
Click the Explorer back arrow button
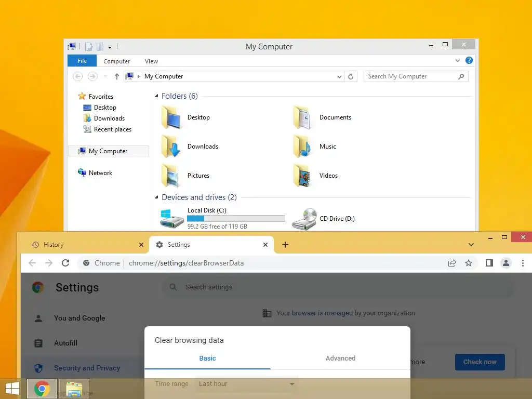pyautogui.click(x=78, y=76)
